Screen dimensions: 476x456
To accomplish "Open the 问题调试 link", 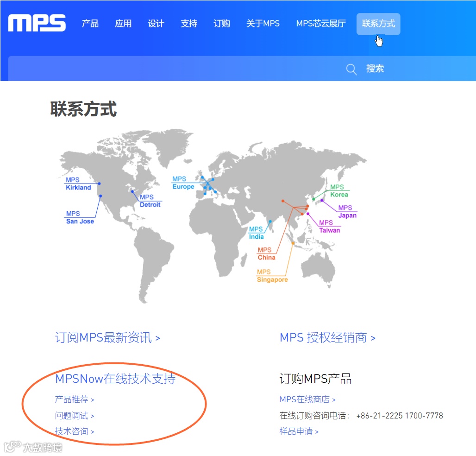I will pyautogui.click(x=75, y=415).
